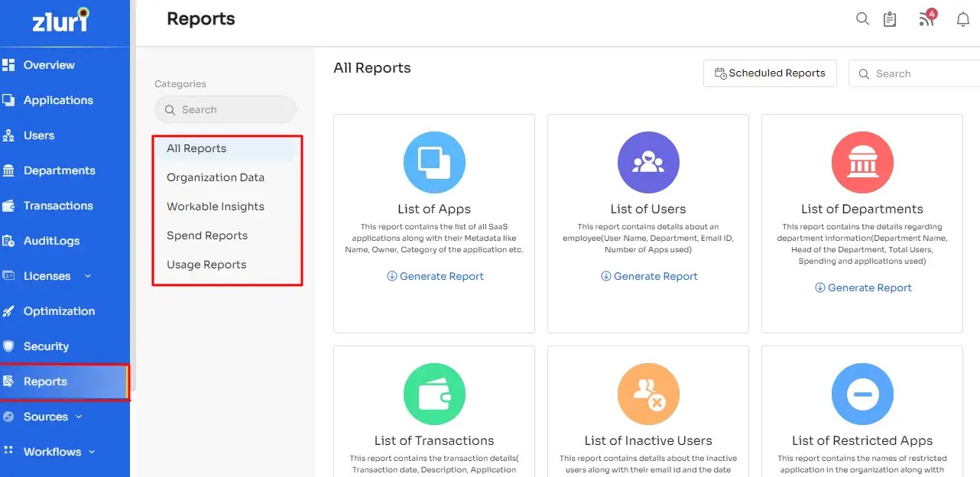980x477 pixels.
Task: Click the Applications sidebar icon
Action: [8, 100]
